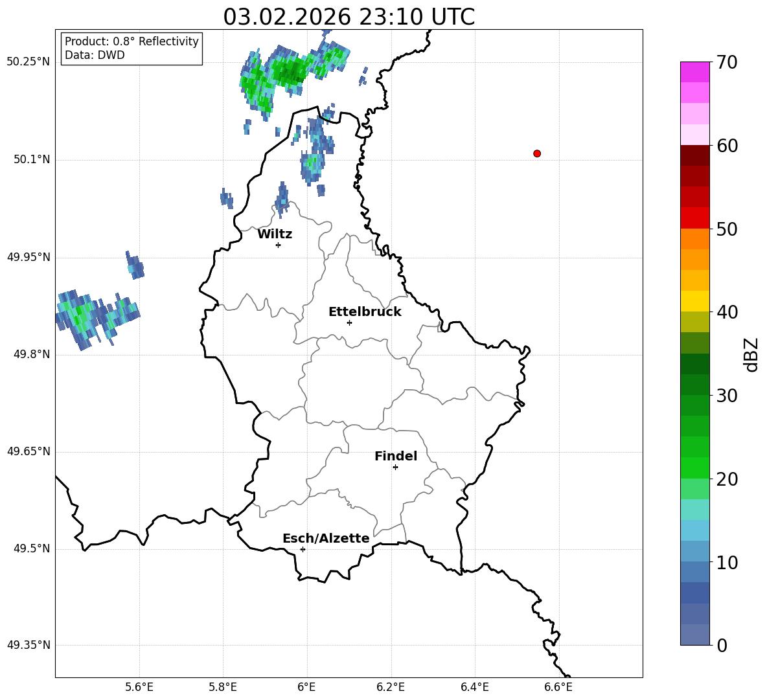
Task: Click the 49.35°N latitude label
Action: [x=29, y=645]
